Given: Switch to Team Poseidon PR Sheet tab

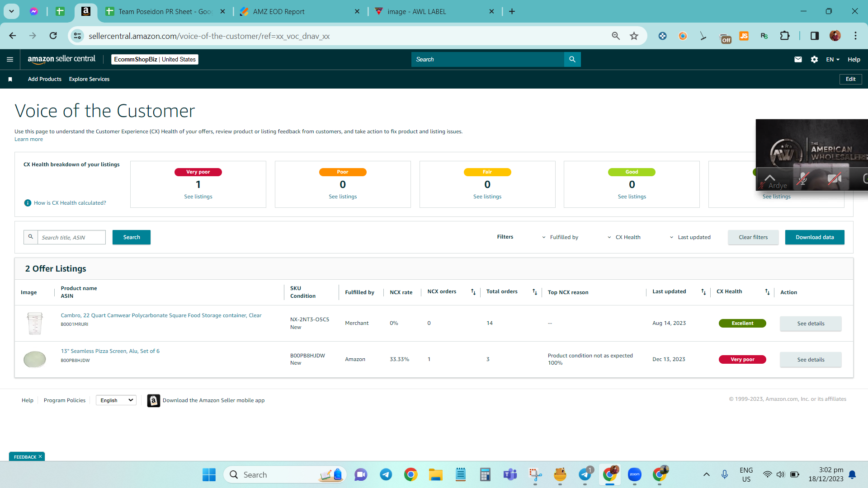Looking at the screenshot, I should tap(165, 11).
